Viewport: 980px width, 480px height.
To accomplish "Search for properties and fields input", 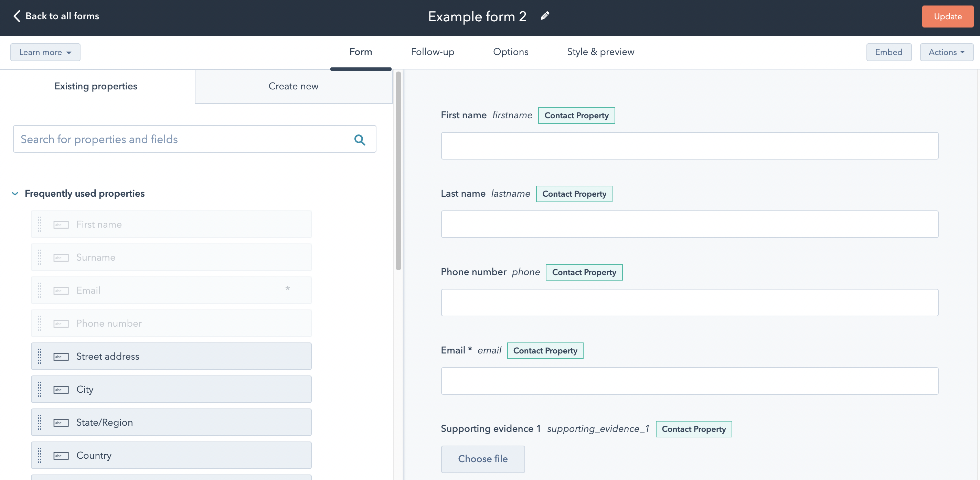I will (x=194, y=139).
